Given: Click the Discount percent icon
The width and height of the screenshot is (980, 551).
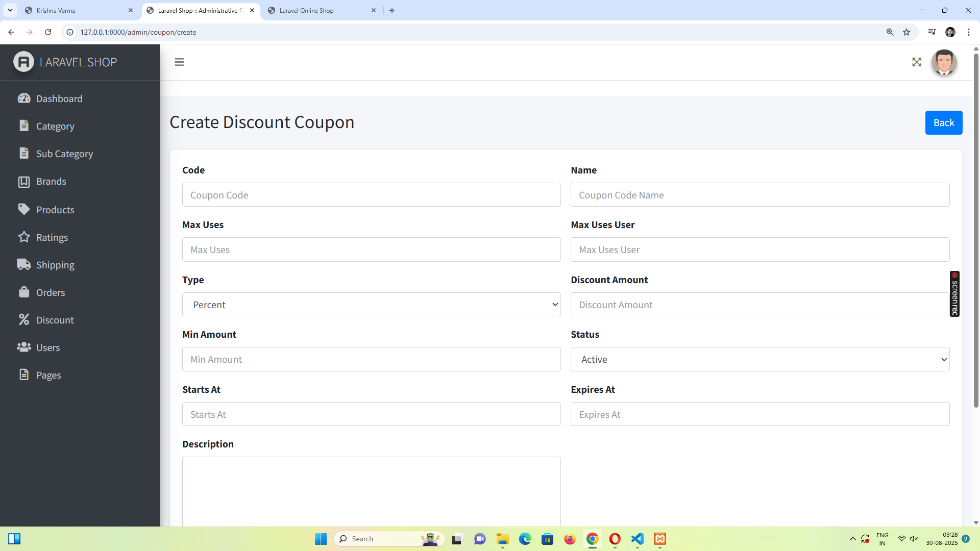Looking at the screenshot, I should pyautogui.click(x=24, y=319).
